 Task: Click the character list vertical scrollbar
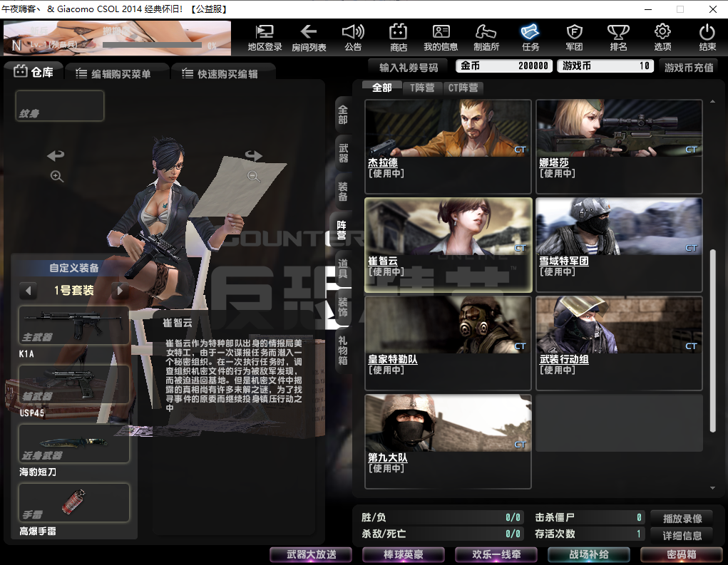pyautogui.click(x=712, y=338)
